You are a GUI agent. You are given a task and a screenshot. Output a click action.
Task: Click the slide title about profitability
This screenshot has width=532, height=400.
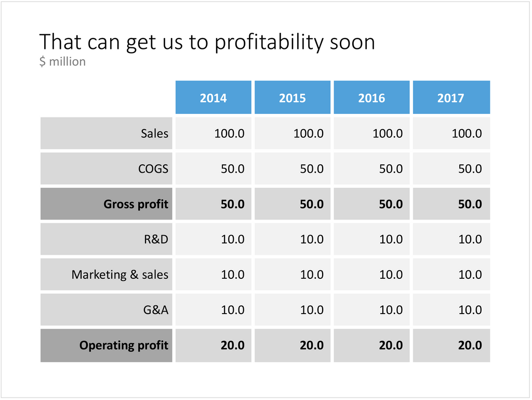pos(207,43)
